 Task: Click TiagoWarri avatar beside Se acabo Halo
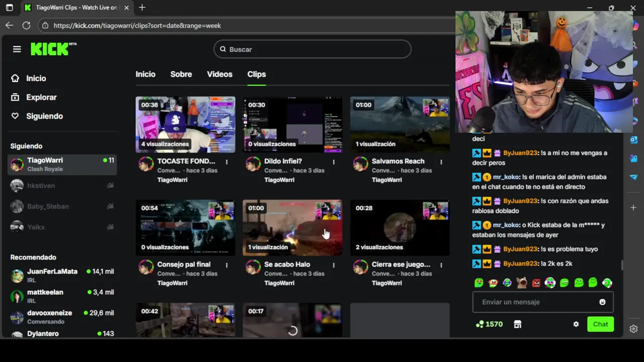pyautogui.click(x=253, y=267)
